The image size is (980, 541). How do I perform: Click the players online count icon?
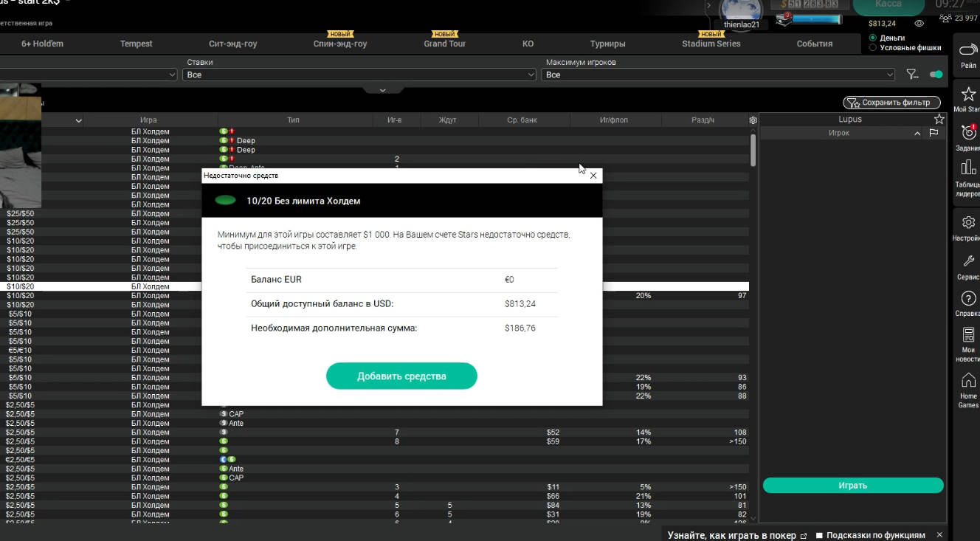(x=945, y=18)
